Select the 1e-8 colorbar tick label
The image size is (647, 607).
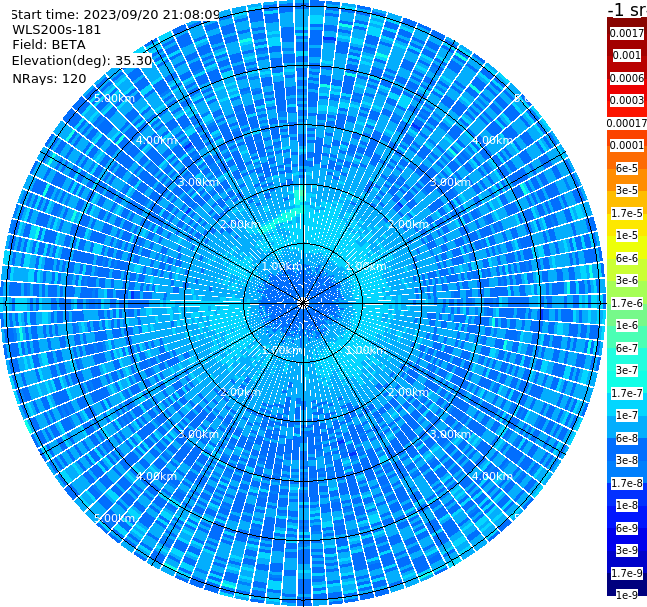(x=627, y=505)
